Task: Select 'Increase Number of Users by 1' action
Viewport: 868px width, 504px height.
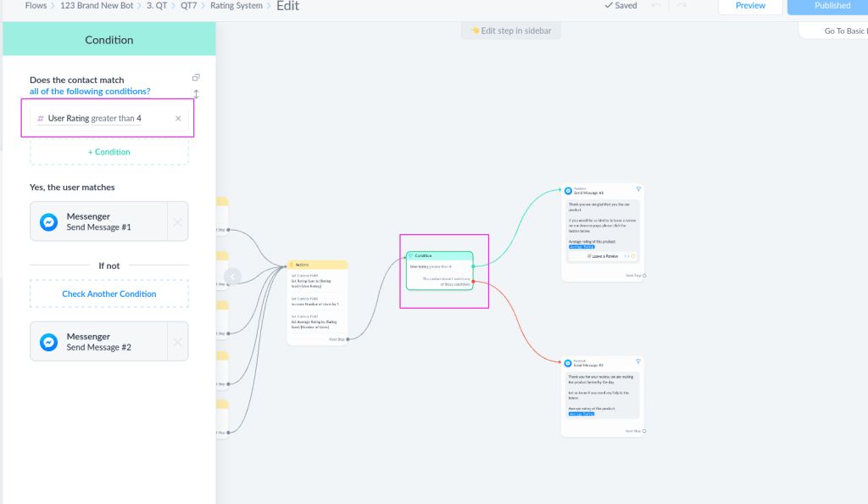Action: click(x=315, y=301)
